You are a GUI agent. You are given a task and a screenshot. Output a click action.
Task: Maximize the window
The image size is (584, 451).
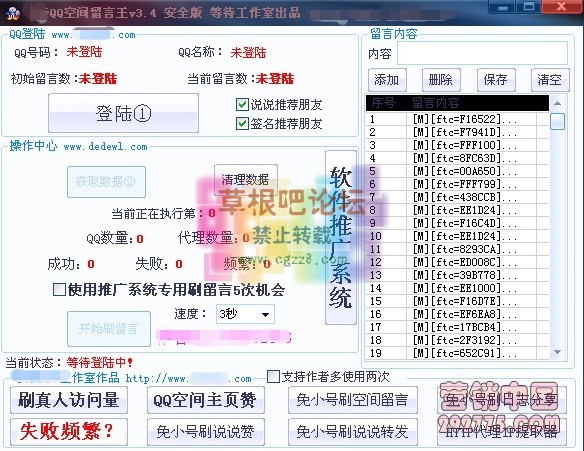pyautogui.click(x=529, y=7)
